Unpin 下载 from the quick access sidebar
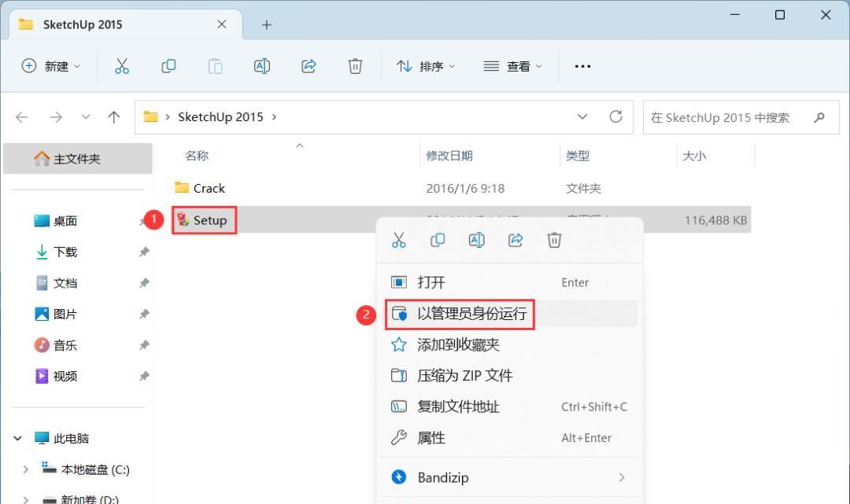 (143, 252)
